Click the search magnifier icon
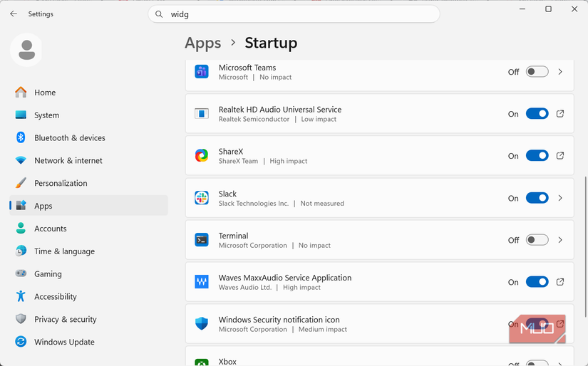This screenshot has width=588, height=366. (159, 14)
